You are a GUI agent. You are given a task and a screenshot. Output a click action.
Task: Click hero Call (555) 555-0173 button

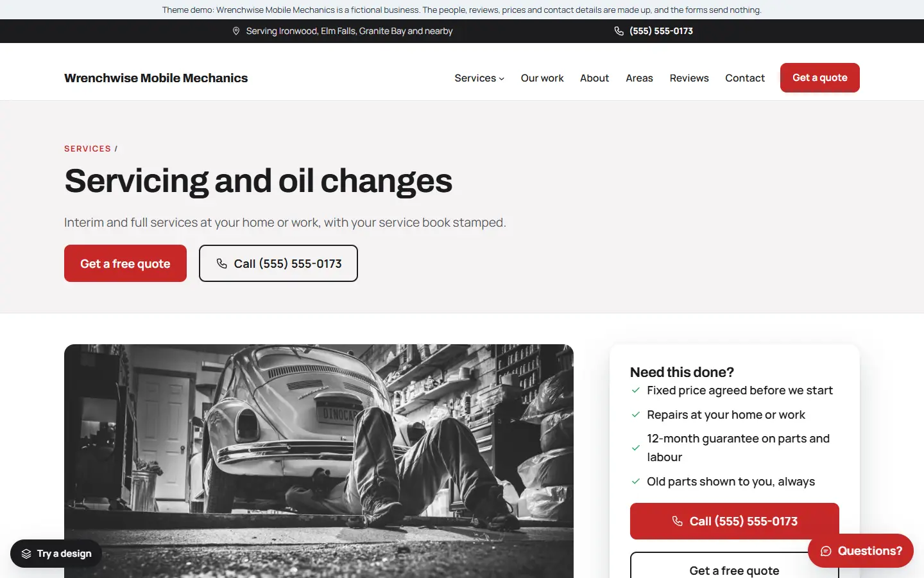[278, 263]
